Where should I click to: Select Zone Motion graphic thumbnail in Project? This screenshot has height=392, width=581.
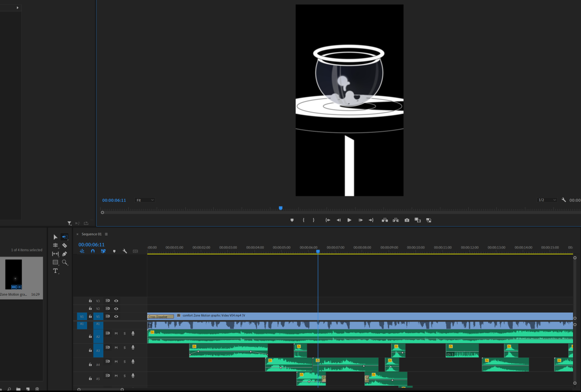[x=14, y=275]
